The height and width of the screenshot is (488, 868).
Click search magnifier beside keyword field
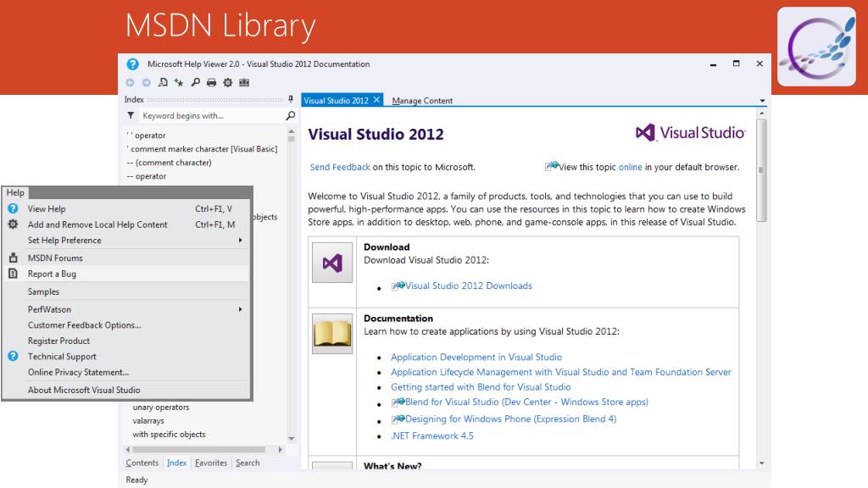[290, 115]
